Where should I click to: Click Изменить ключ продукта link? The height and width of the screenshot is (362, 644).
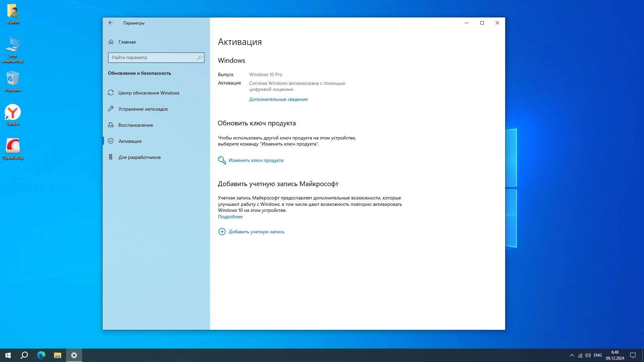[x=256, y=160]
